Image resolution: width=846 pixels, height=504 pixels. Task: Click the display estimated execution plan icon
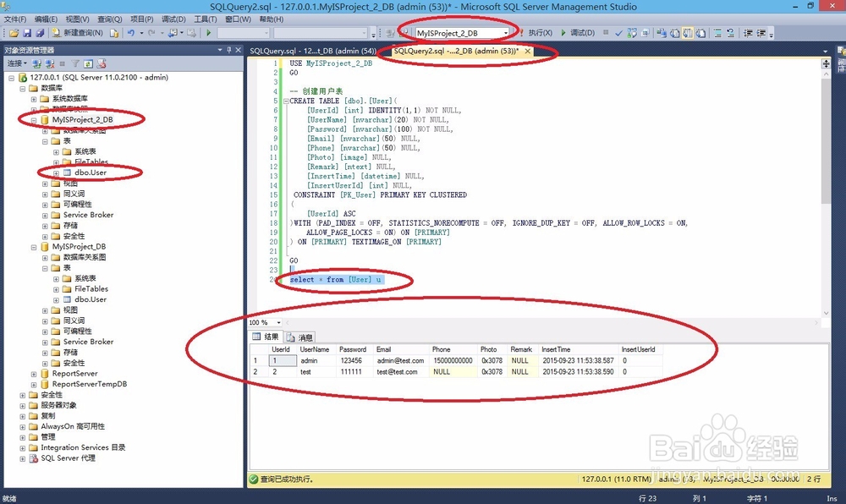tap(632, 33)
